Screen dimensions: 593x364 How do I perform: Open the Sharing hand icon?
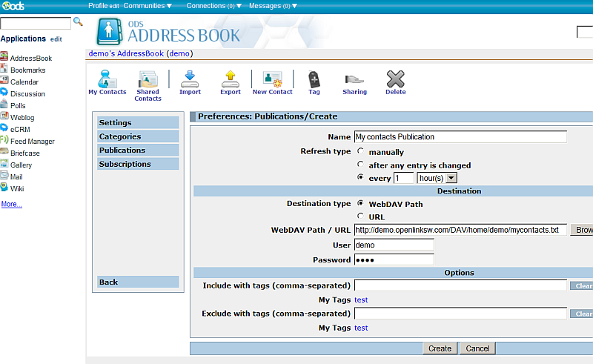click(354, 79)
